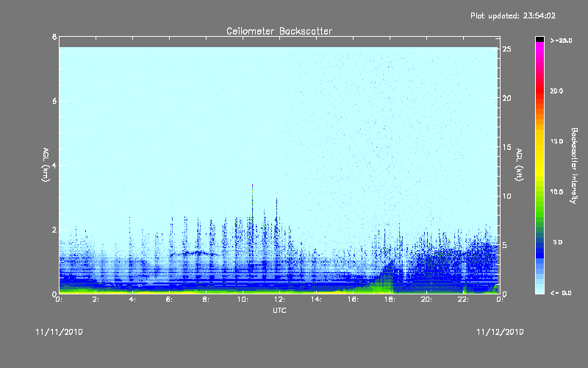Click the left y-axis tick label 4
This screenshot has width=588, height=368.
(x=54, y=165)
